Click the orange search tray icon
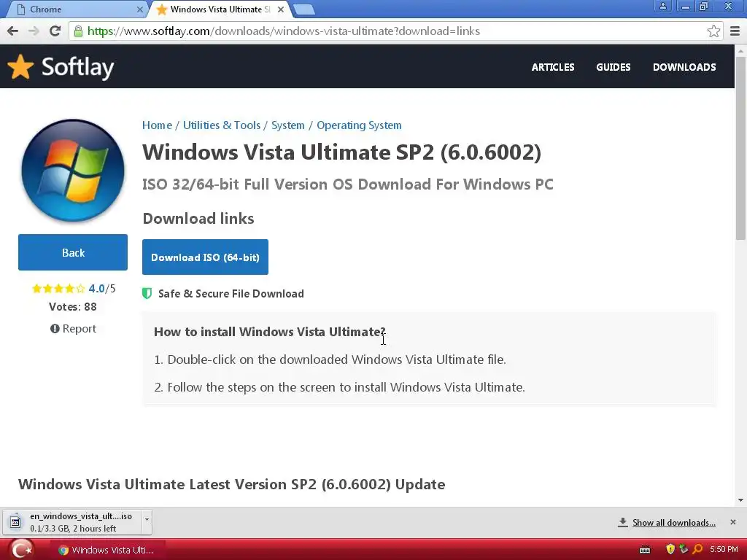Viewport: 747px width, 560px height. [x=697, y=550]
